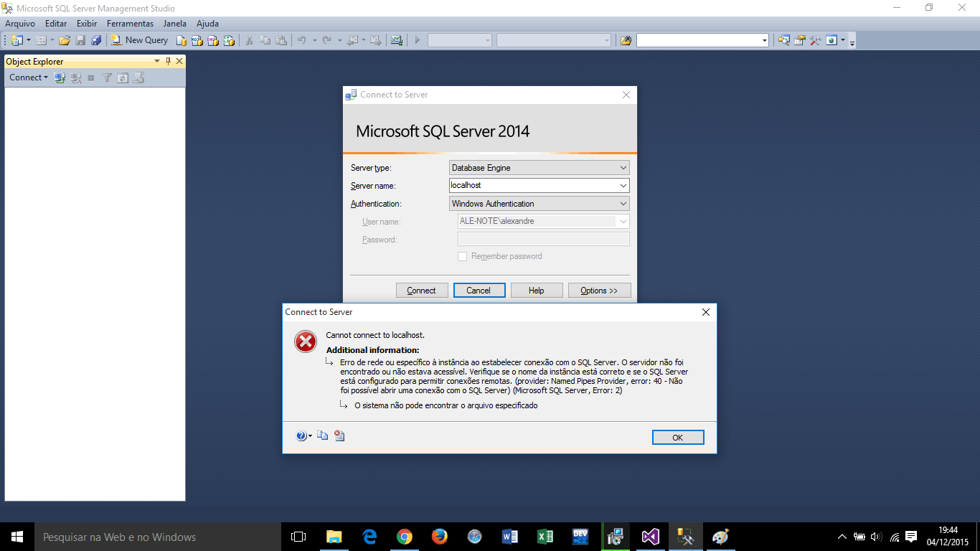Click the Options >> button
The width and height of the screenshot is (980, 551).
(599, 291)
